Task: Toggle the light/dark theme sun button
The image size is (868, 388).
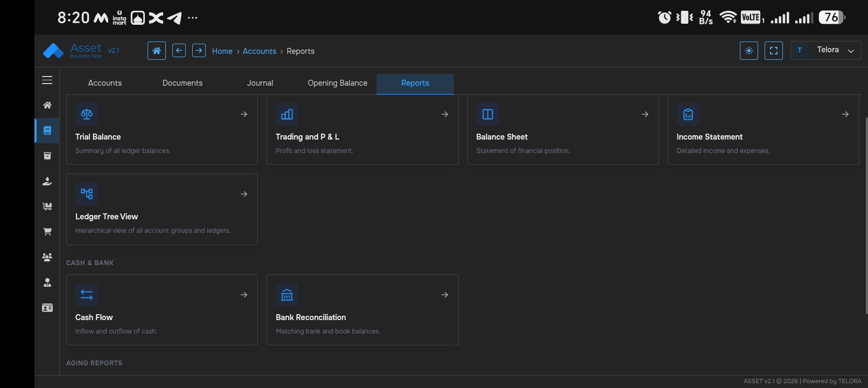Action: point(749,51)
